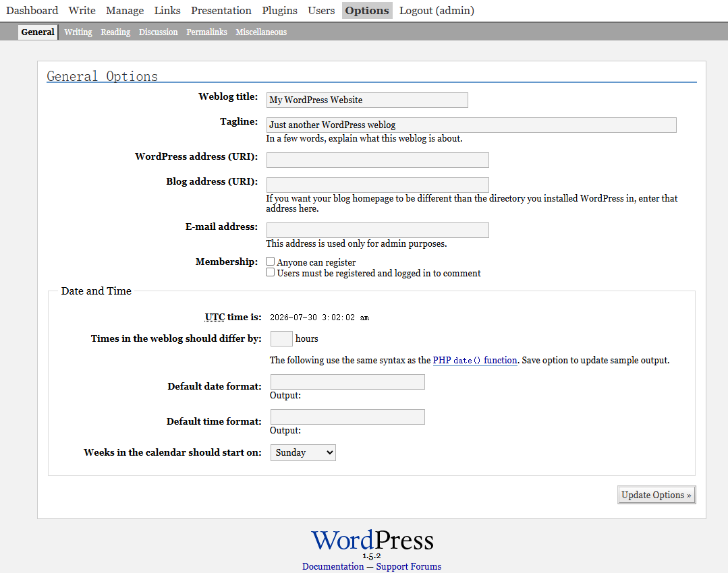Switch to the Discussion sub-tab
The width and height of the screenshot is (728, 573).
pos(158,32)
